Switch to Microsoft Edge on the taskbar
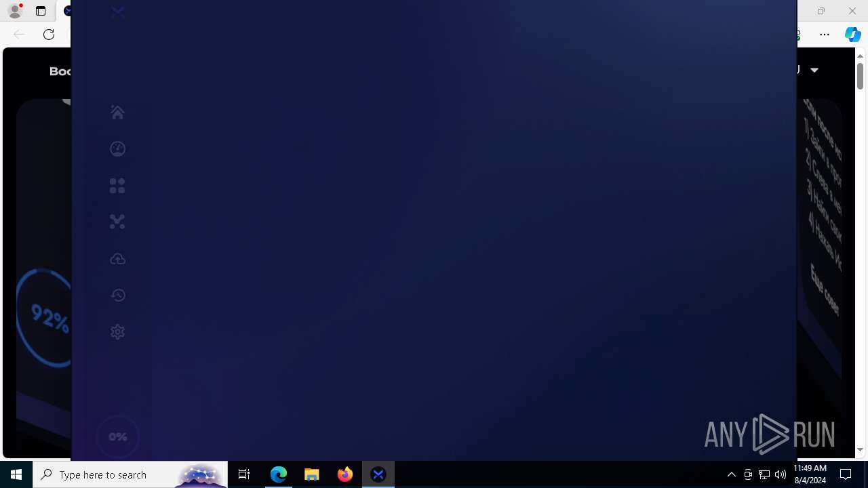 [279, 474]
